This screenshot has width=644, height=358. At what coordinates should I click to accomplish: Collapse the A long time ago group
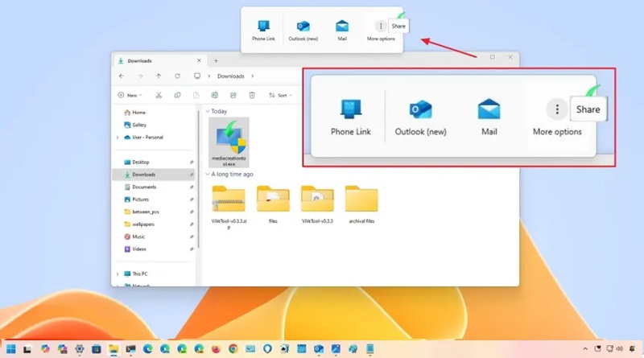tap(208, 175)
